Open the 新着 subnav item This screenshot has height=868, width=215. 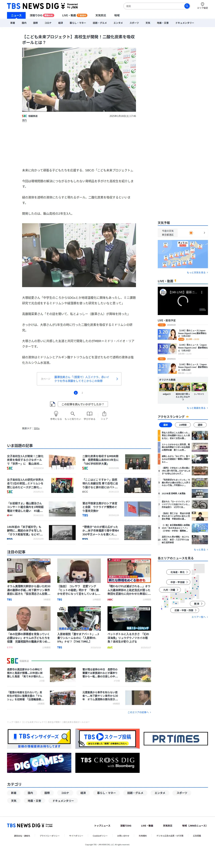click(13, 23)
